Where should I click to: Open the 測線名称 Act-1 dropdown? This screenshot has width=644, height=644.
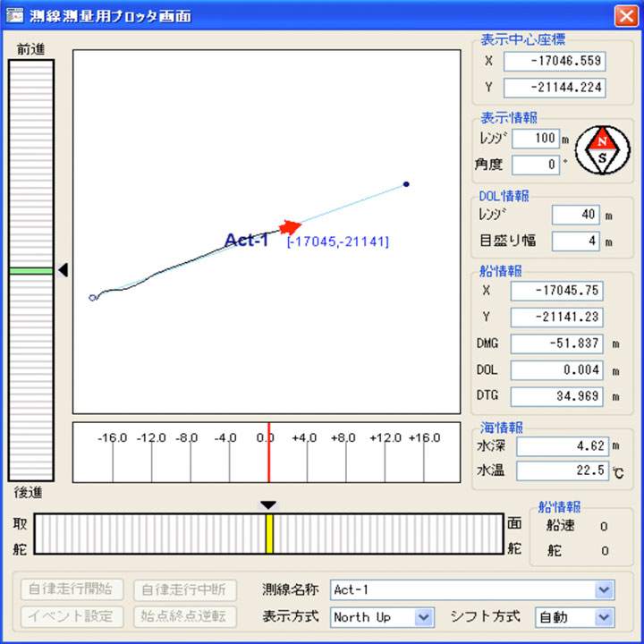tap(605, 589)
